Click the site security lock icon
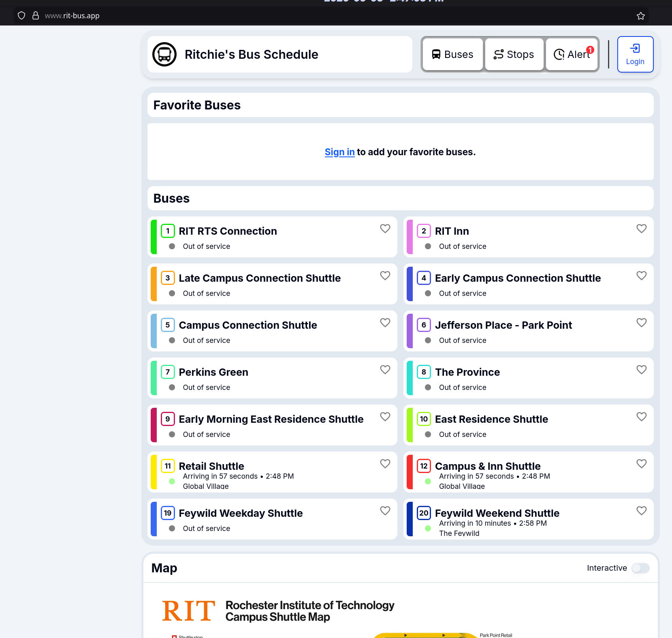 pyautogui.click(x=36, y=16)
